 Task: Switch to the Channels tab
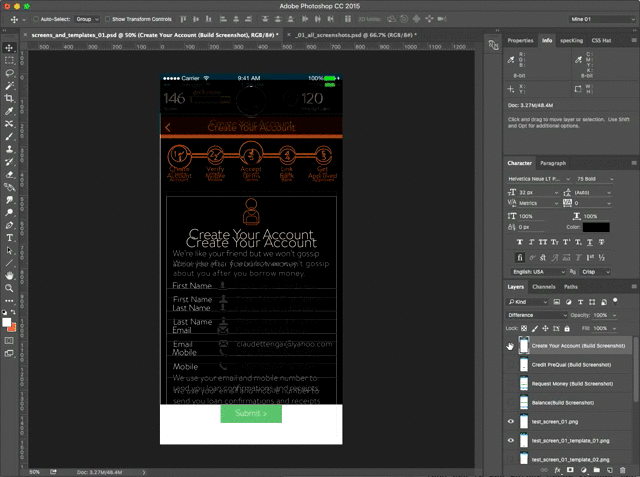[x=543, y=287]
